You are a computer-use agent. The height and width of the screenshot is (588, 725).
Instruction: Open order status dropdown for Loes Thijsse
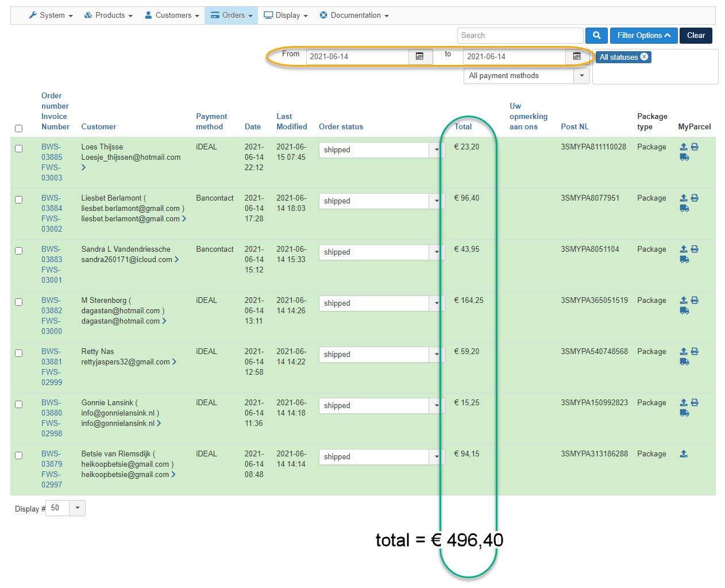pos(381,150)
